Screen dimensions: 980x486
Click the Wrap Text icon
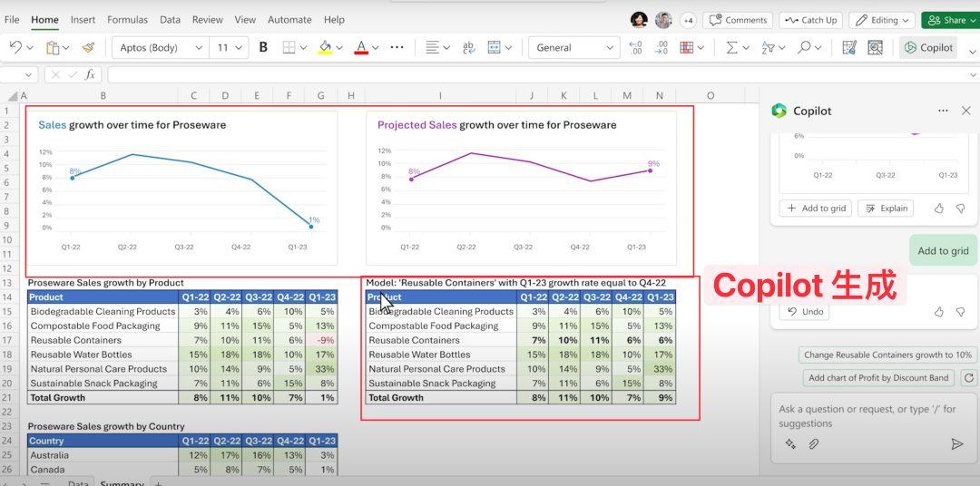[469, 47]
